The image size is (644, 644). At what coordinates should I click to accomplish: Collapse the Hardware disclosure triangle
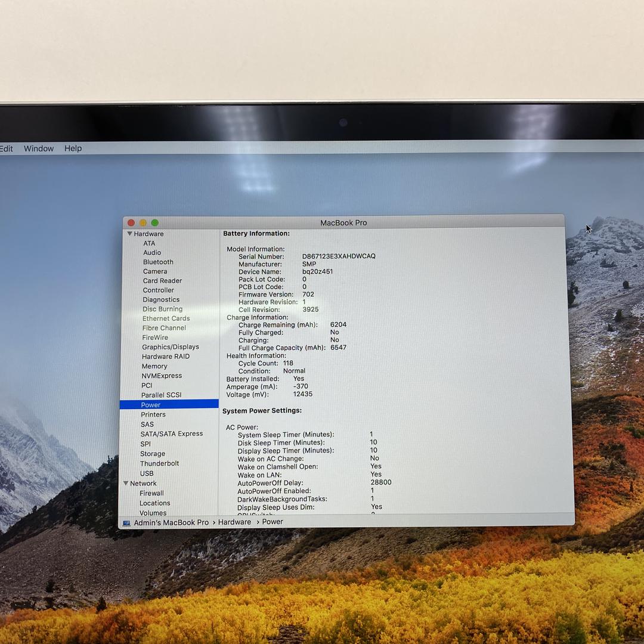pos(129,234)
